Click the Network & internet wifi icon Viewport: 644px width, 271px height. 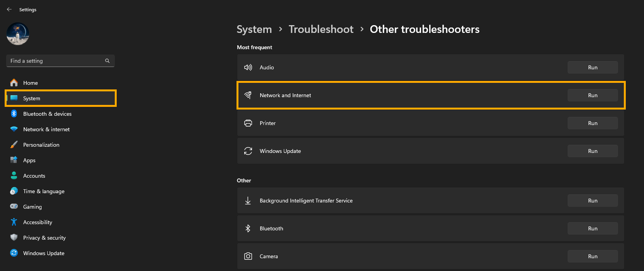click(x=14, y=129)
